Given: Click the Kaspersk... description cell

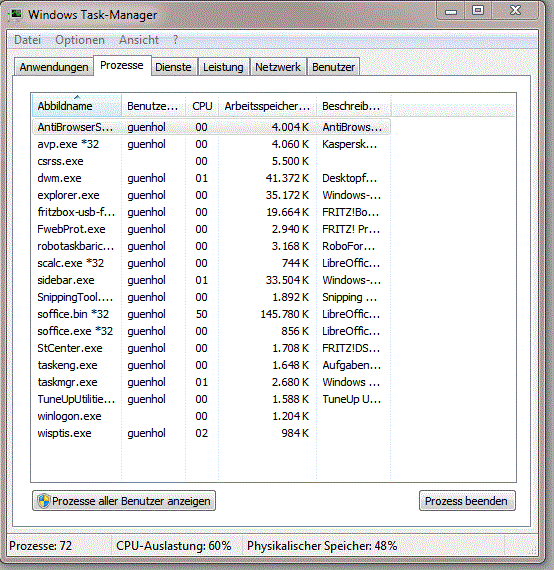Looking at the screenshot, I should click(350, 144).
